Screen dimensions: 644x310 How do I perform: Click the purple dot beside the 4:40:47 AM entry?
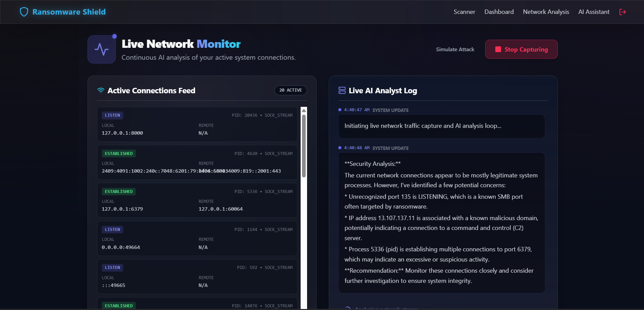pos(340,110)
